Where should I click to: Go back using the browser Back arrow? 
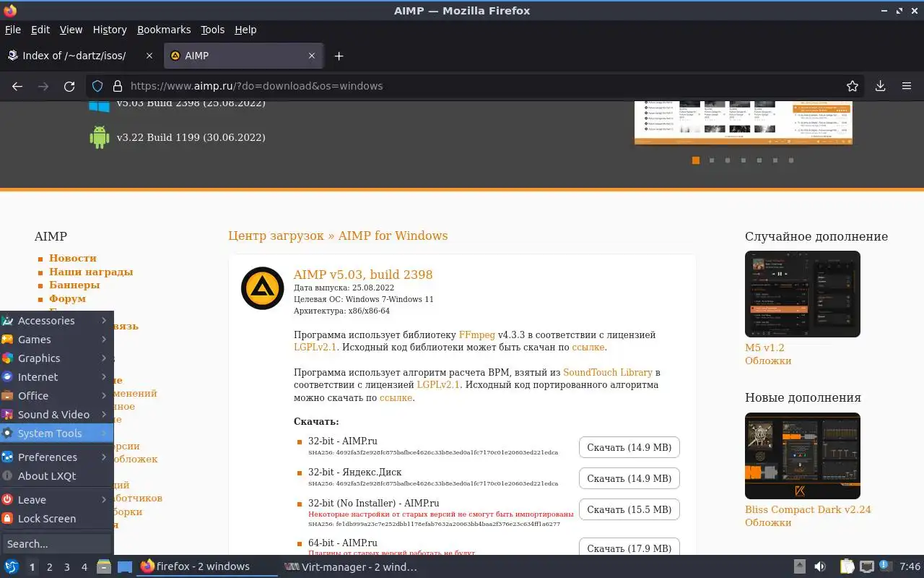[17, 86]
